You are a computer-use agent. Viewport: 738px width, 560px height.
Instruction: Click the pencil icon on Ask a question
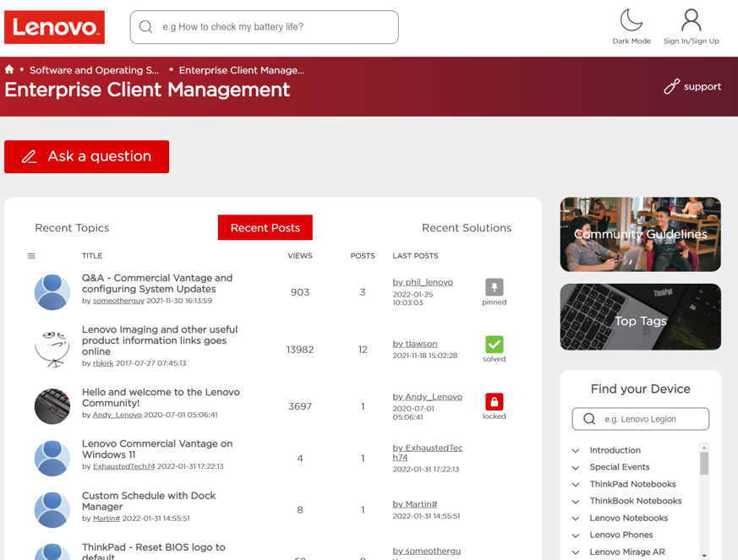click(30, 156)
